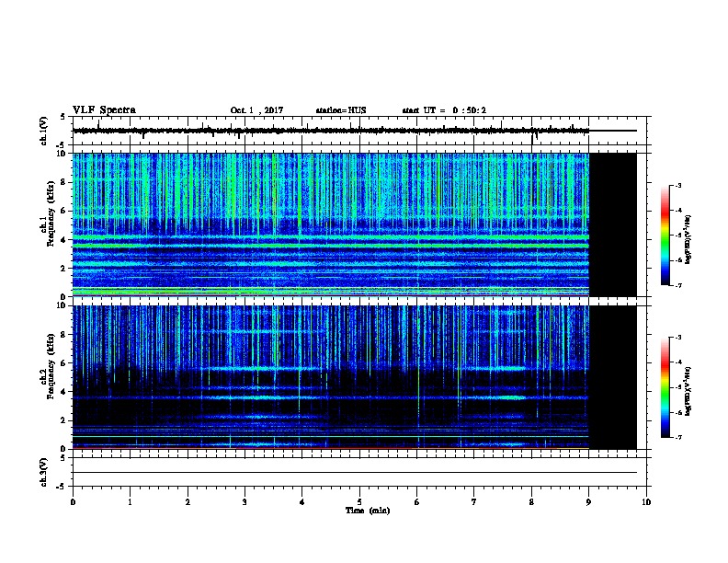Viewport: 728px width, 563px height.
Task: Select the "start UT = 0 :50: 2" text
Action: (x=444, y=110)
